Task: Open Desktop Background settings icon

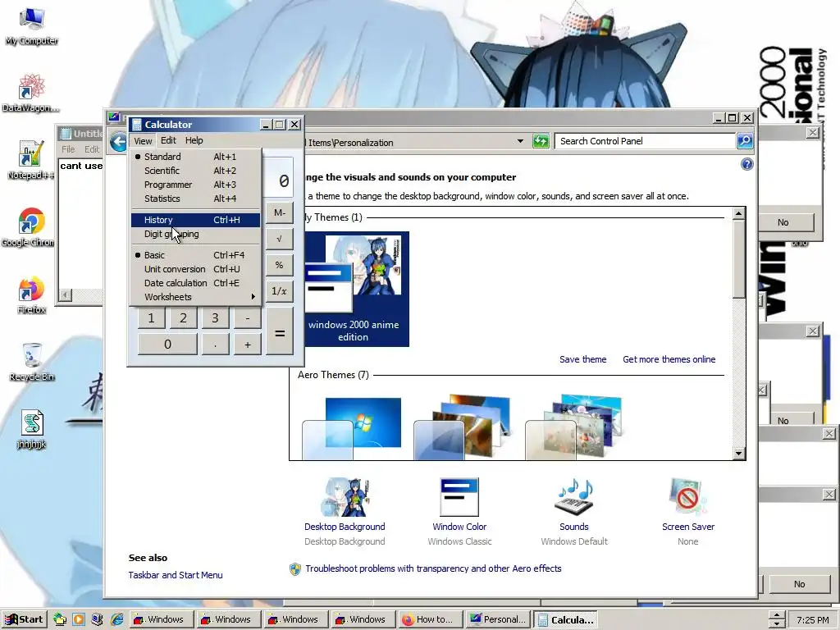Action: (x=345, y=498)
